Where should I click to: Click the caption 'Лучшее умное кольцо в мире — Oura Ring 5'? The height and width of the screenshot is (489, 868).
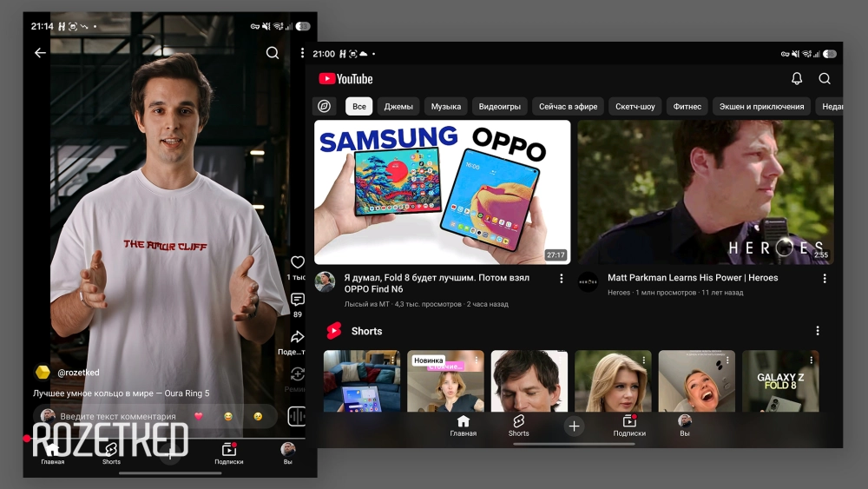pos(122,393)
